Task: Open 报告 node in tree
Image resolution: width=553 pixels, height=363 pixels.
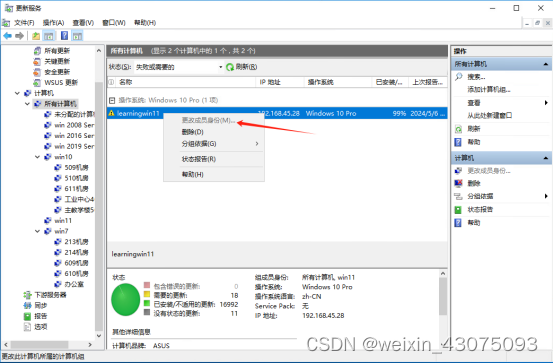Action: [41, 316]
